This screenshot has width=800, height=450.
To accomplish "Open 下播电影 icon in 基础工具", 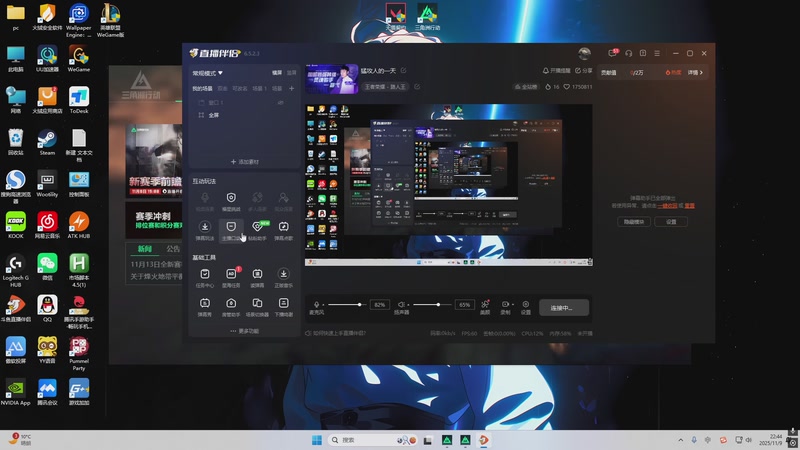I will click(x=284, y=307).
